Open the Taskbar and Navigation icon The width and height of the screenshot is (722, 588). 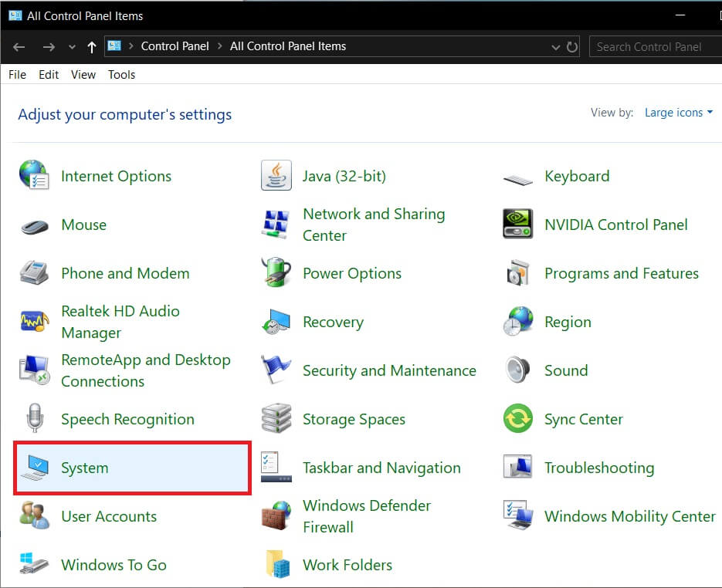click(x=276, y=467)
